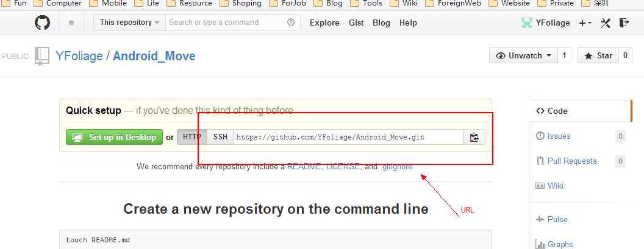Screen dimensions: 644x249
Task: Open the README recommendation link
Action: [305, 167]
